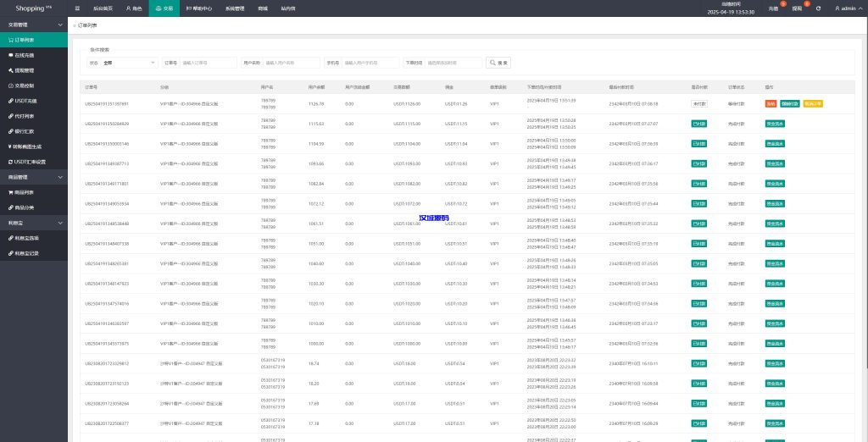868x442 pixels.
Task: Switch to the 系统管理 top navigation tab
Action: coord(235,8)
